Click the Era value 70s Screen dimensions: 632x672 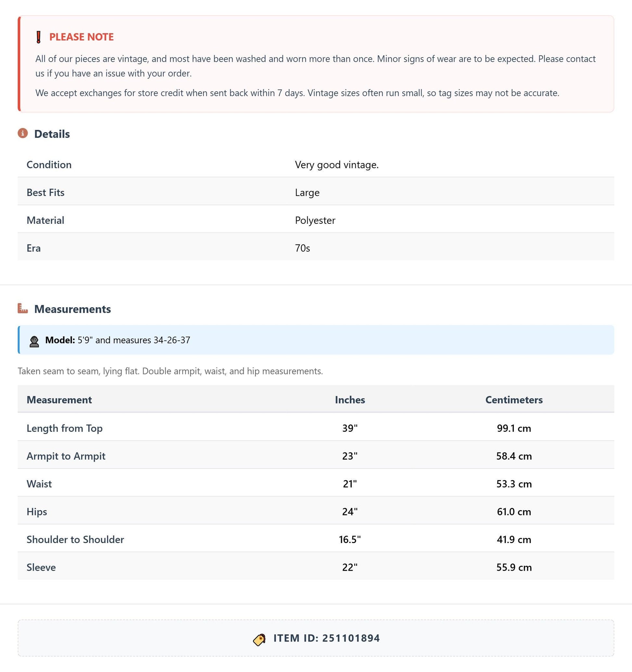(302, 248)
